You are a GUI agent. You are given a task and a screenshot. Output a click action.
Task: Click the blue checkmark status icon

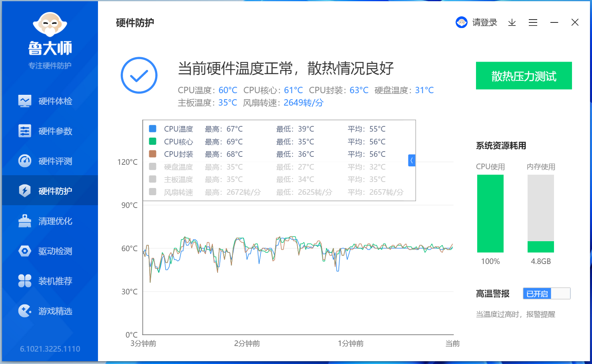coord(139,75)
